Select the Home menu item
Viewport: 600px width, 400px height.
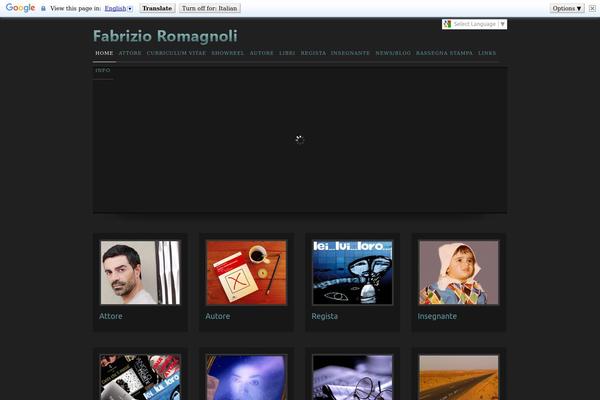coord(104,53)
